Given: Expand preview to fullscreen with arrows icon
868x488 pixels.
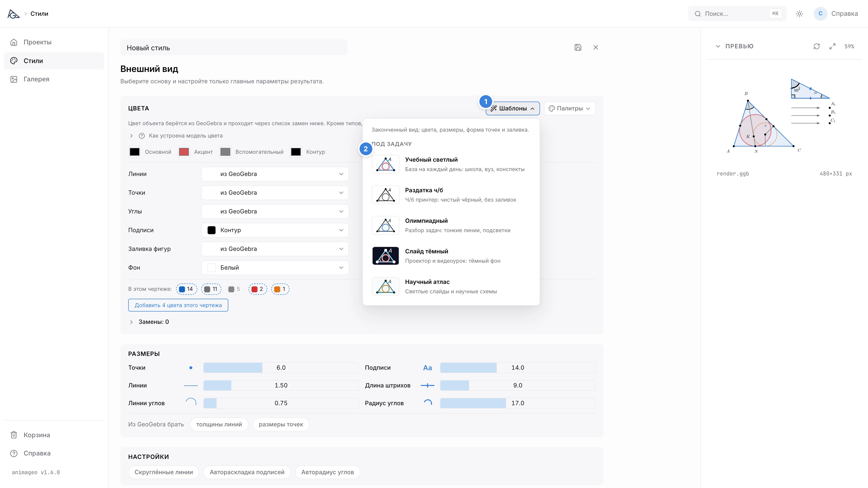Looking at the screenshot, I should pyautogui.click(x=832, y=47).
